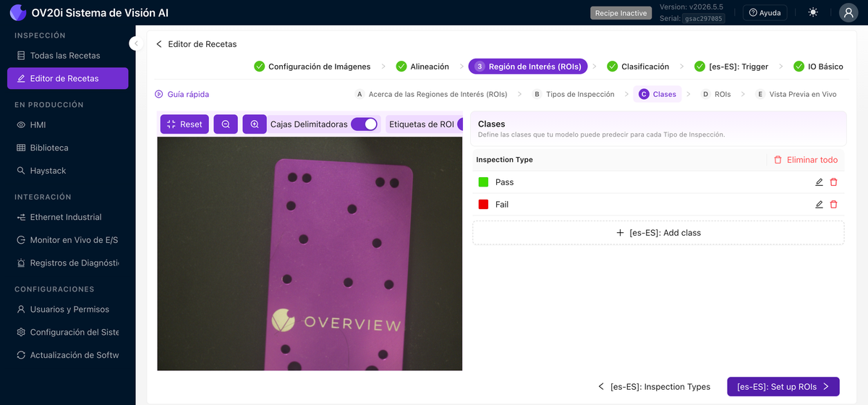Image resolution: width=868 pixels, height=405 pixels.
Task: Open substep Tipos de Inspección
Action: 574,94
